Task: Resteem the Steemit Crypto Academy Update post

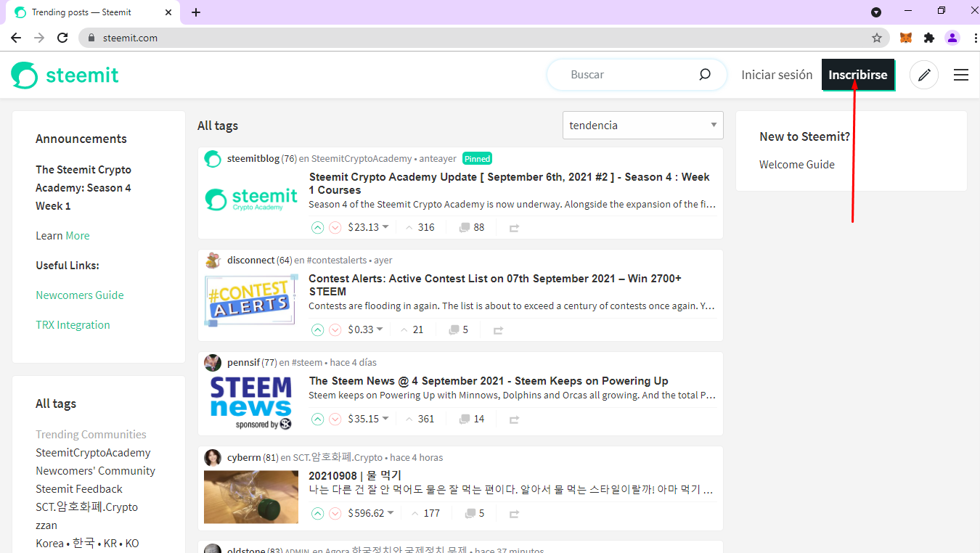Action: pyautogui.click(x=514, y=228)
